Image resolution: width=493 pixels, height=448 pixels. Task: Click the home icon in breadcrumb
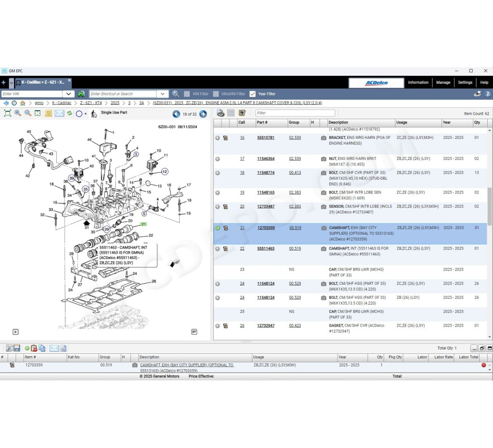coord(23,103)
